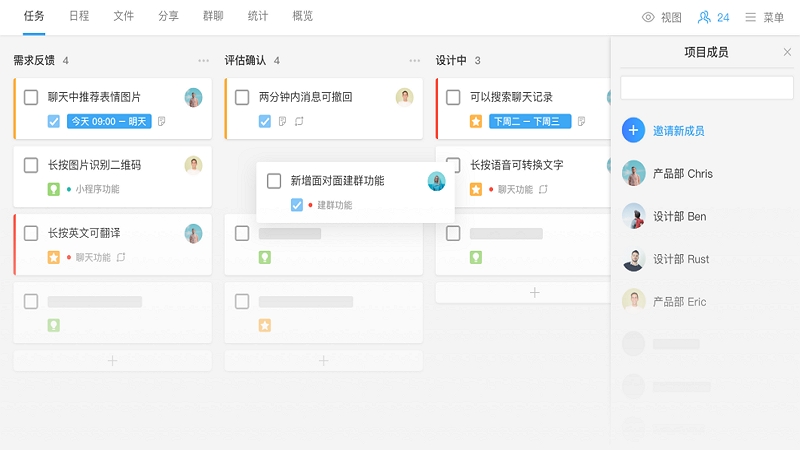Image resolution: width=800 pixels, height=450 pixels.
Task: Go to the 分享 tab
Action: [x=168, y=16]
